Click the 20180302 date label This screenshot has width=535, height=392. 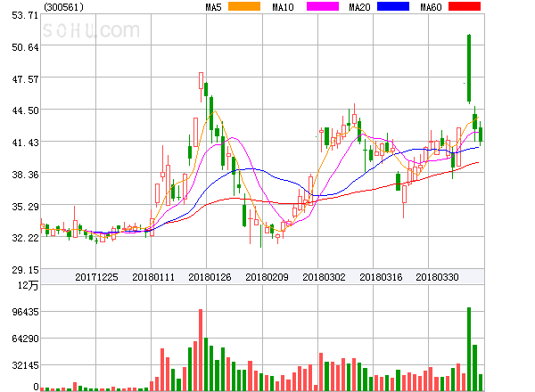(324, 277)
